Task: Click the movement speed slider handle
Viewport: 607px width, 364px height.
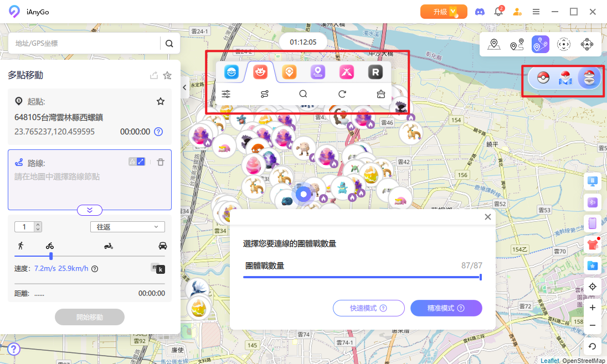Action: coord(51,256)
